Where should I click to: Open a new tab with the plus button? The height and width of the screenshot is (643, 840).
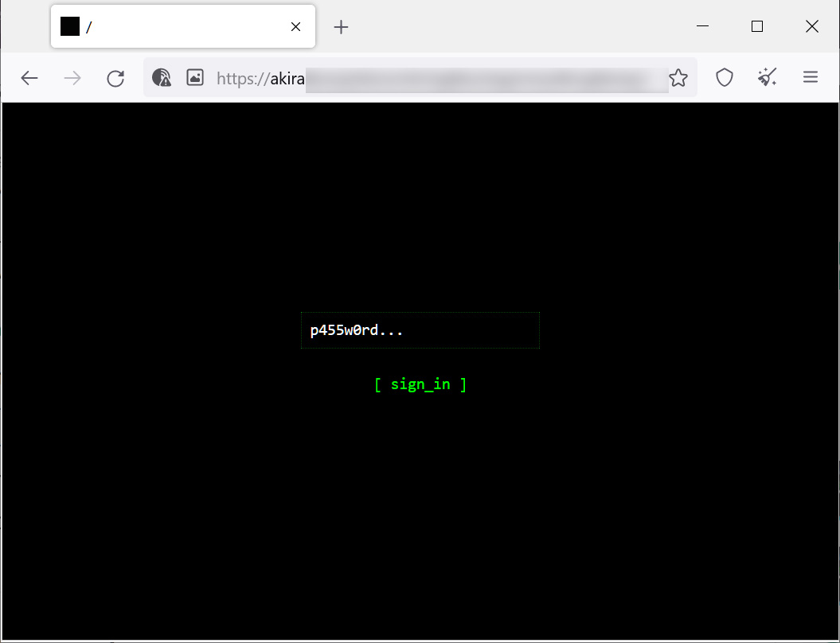click(x=341, y=26)
